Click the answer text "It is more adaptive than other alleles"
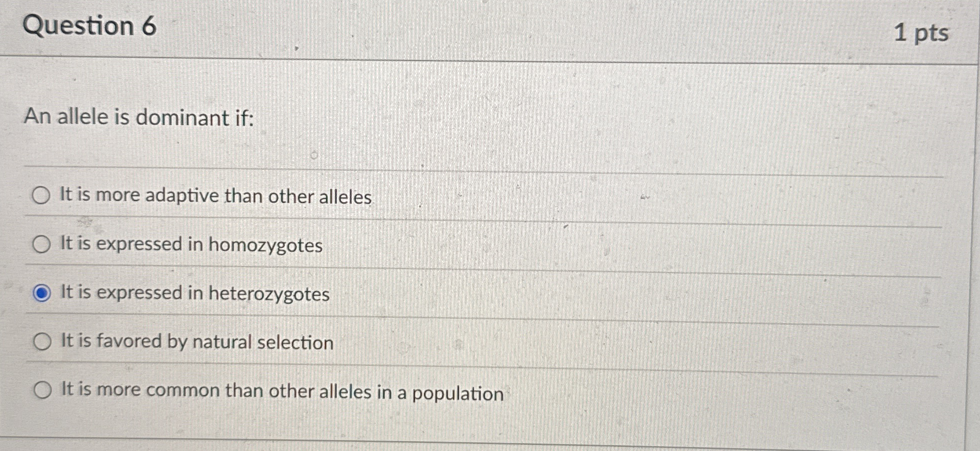 pyautogui.click(x=215, y=196)
